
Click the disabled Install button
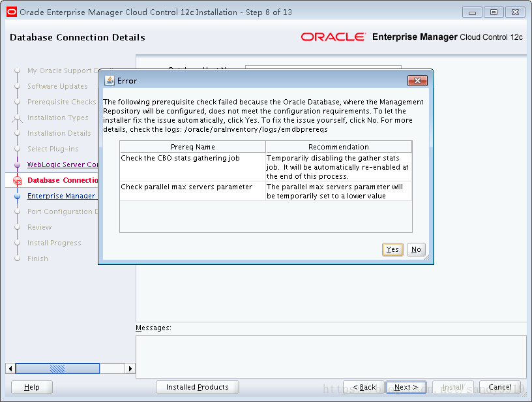[x=453, y=387]
